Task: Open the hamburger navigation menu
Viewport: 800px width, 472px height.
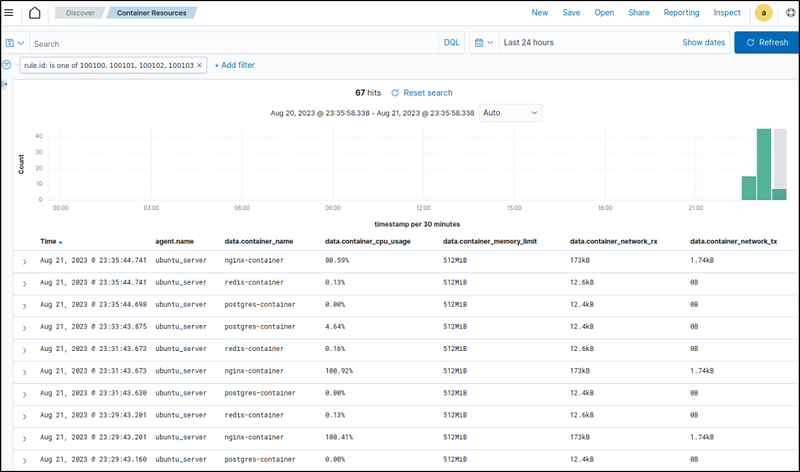Action: coord(10,13)
